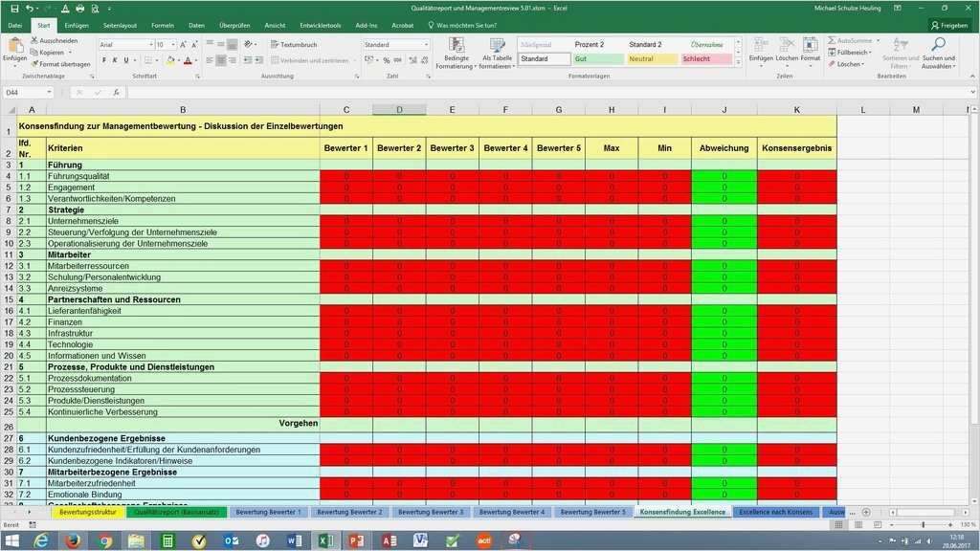
Task: Click the fill color bucket icon
Action: tap(170, 60)
